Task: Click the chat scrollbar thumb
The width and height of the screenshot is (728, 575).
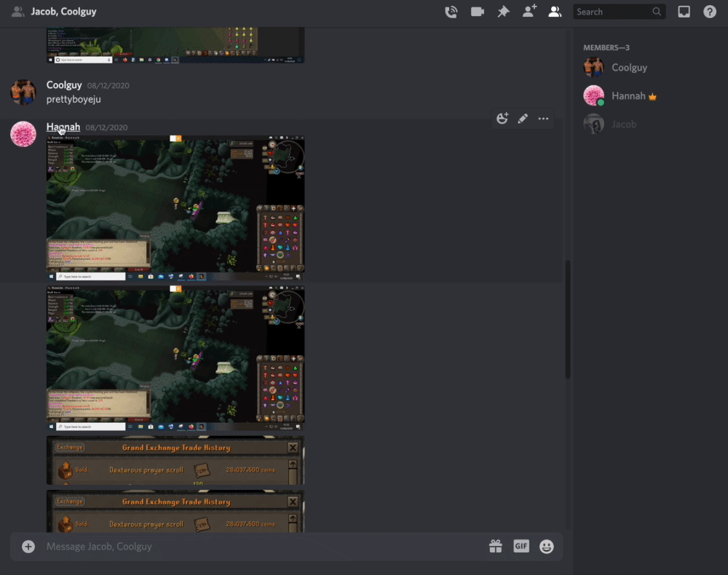Action: (x=567, y=320)
